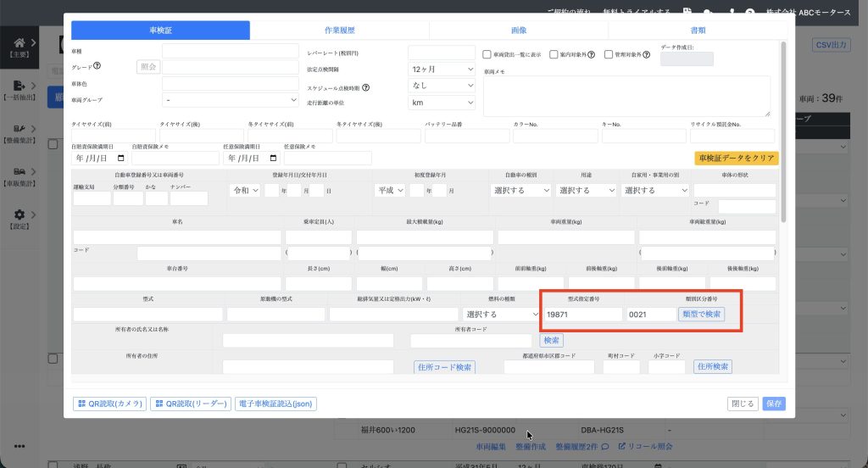This screenshot has height=468, width=868.
Task: Open the 車両グループ dropdown
Action: tap(230, 101)
